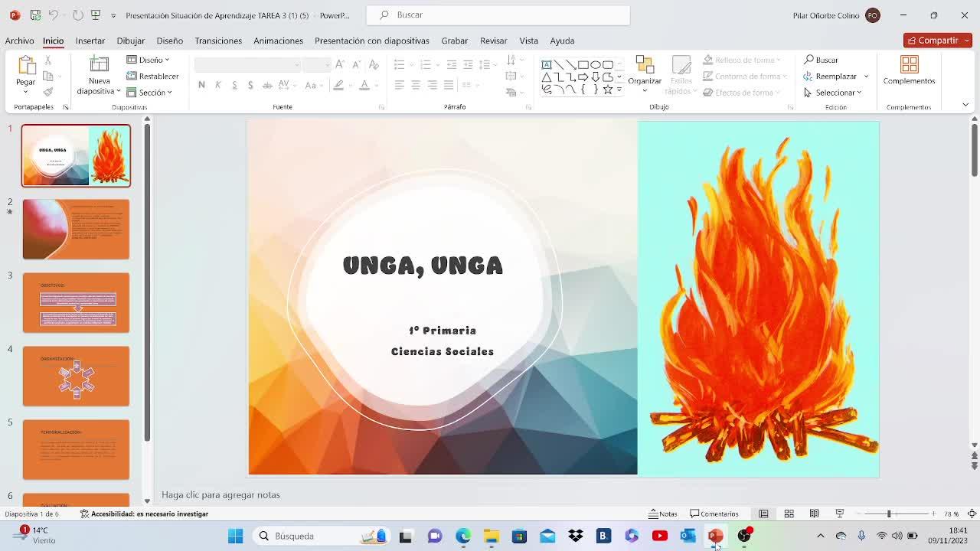Image resolution: width=980 pixels, height=551 pixels.
Task: Expand the Diseño layout dropdown
Action: [x=149, y=60]
